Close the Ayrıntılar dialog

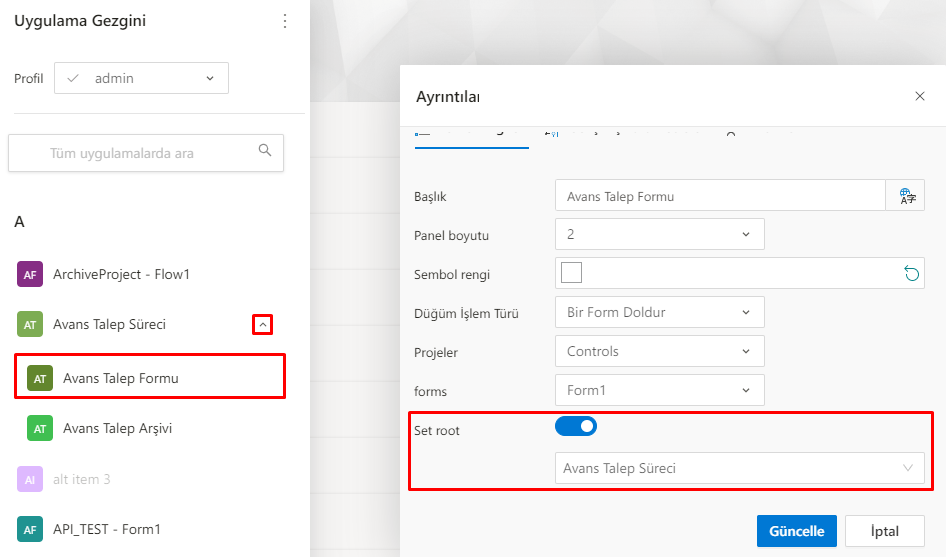coord(920,96)
